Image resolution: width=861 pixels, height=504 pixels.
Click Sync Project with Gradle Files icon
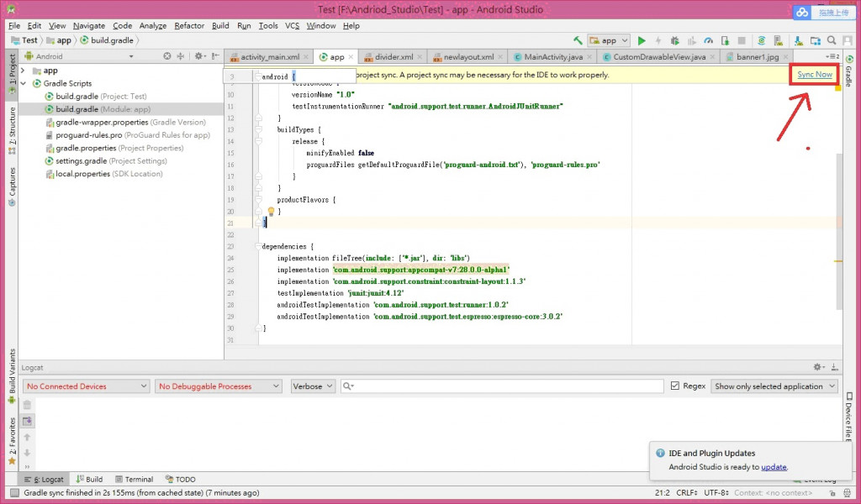pos(761,40)
